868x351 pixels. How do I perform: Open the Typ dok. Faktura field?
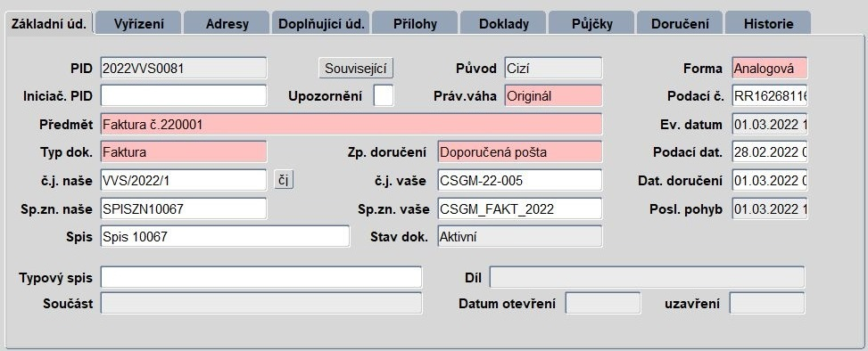tap(183, 152)
